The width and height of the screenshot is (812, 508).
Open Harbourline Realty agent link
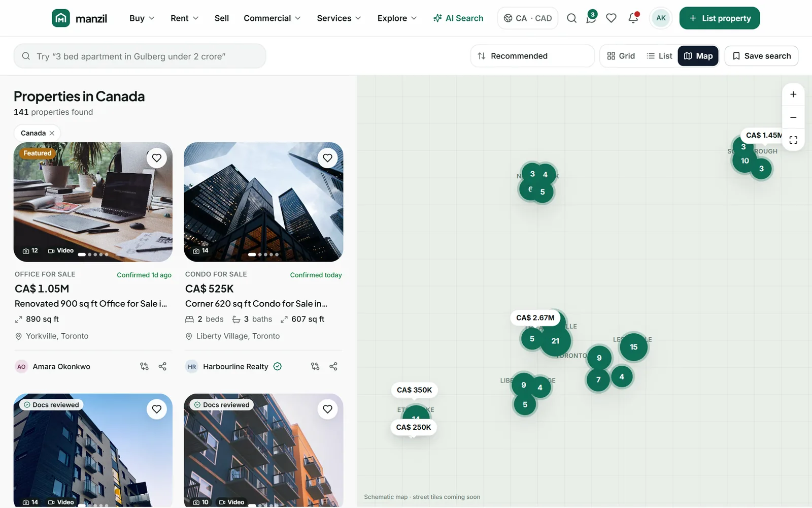233,366
